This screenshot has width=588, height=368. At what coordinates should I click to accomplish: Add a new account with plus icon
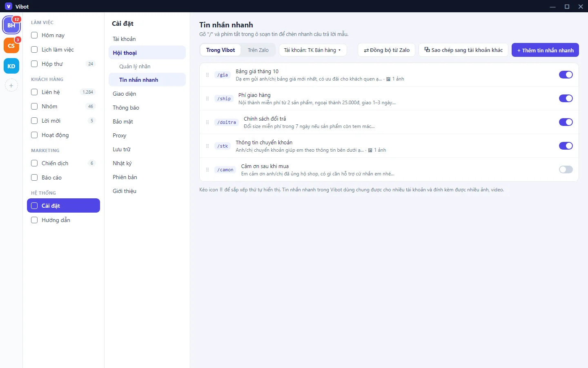[x=11, y=85]
